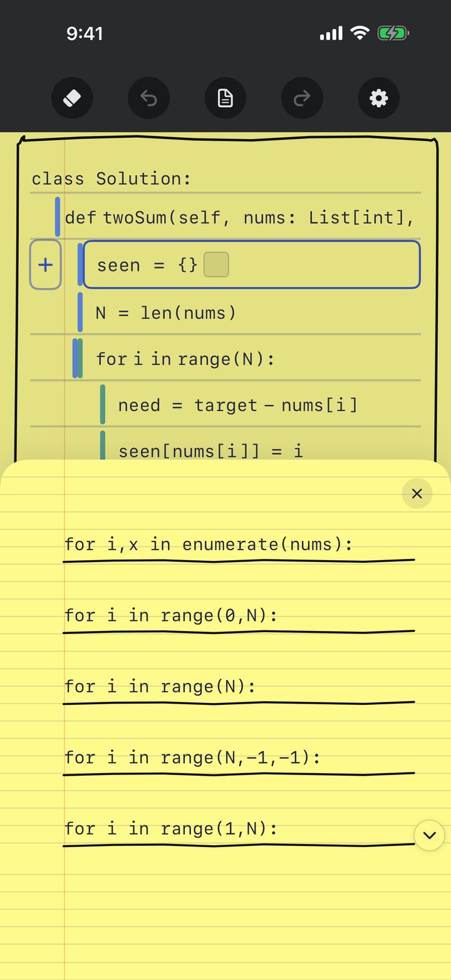Image resolution: width=451 pixels, height=980 pixels.
Task: Select the eraser tool
Action: (x=72, y=98)
